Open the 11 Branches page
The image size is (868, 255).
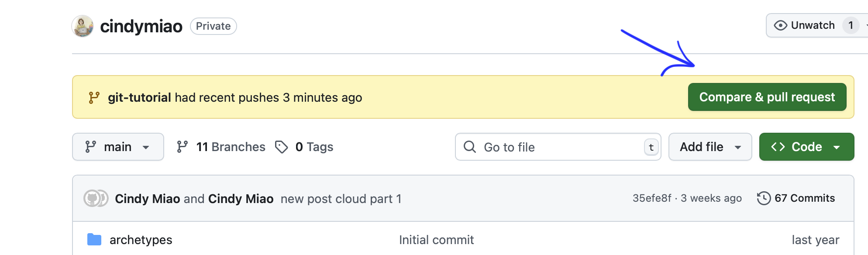point(231,147)
